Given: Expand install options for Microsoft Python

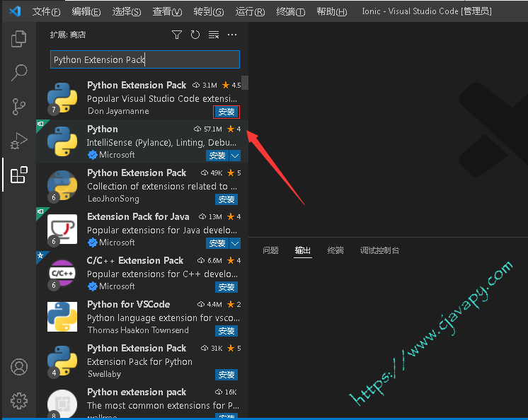Looking at the screenshot, I should tap(235, 156).
